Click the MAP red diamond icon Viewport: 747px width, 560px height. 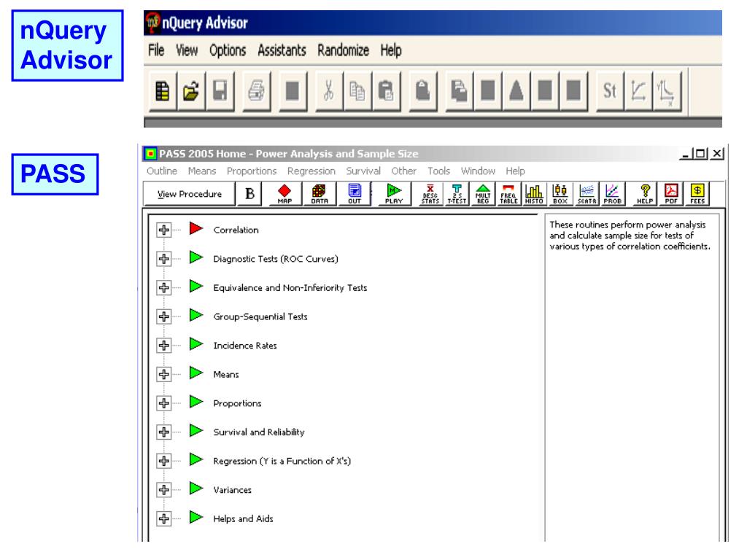285,194
